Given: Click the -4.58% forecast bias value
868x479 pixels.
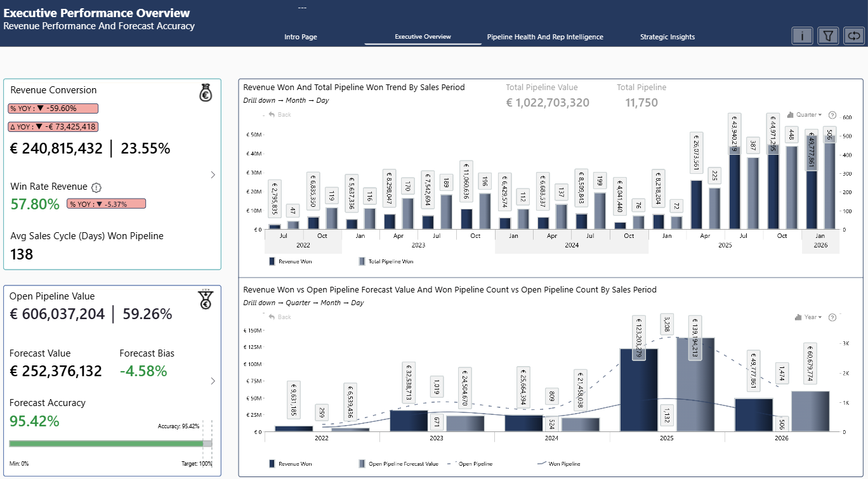Looking at the screenshot, I should coord(143,372).
